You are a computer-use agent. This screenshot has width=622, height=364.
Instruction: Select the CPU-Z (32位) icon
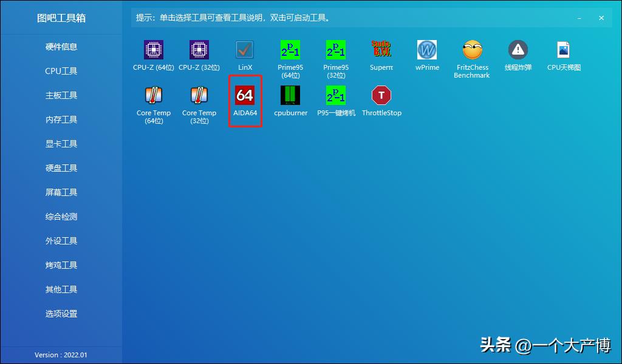(199, 50)
